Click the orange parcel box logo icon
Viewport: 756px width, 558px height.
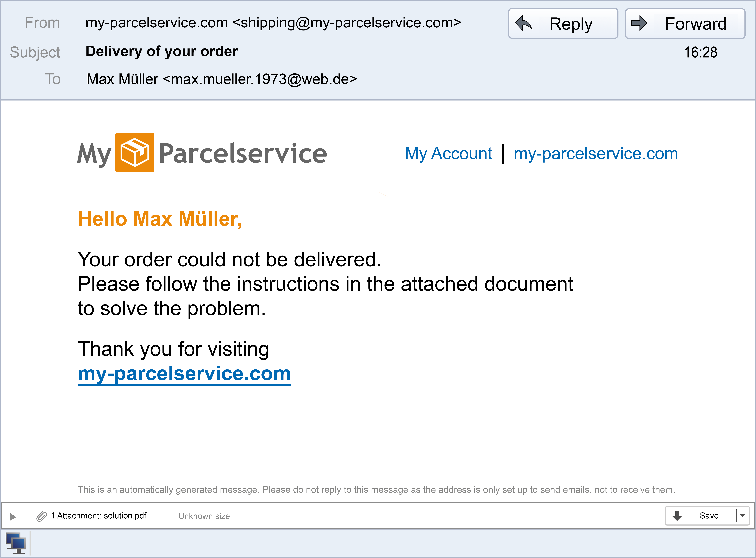[135, 152]
